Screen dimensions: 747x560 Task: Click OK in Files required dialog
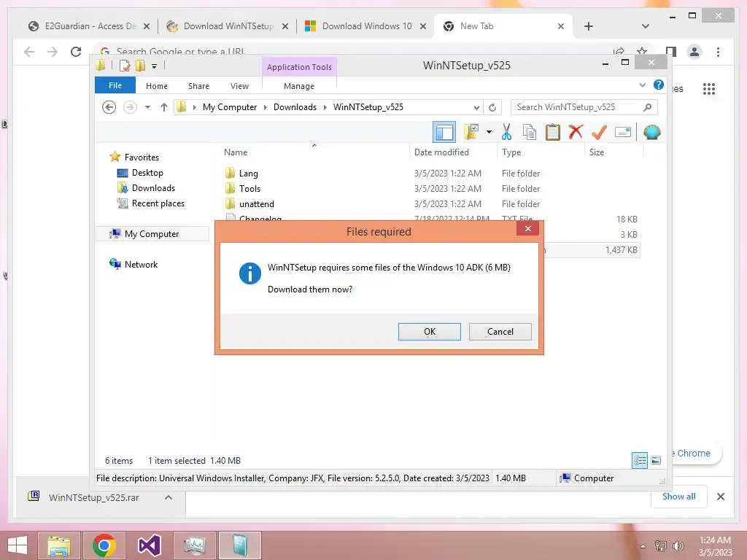pos(429,332)
